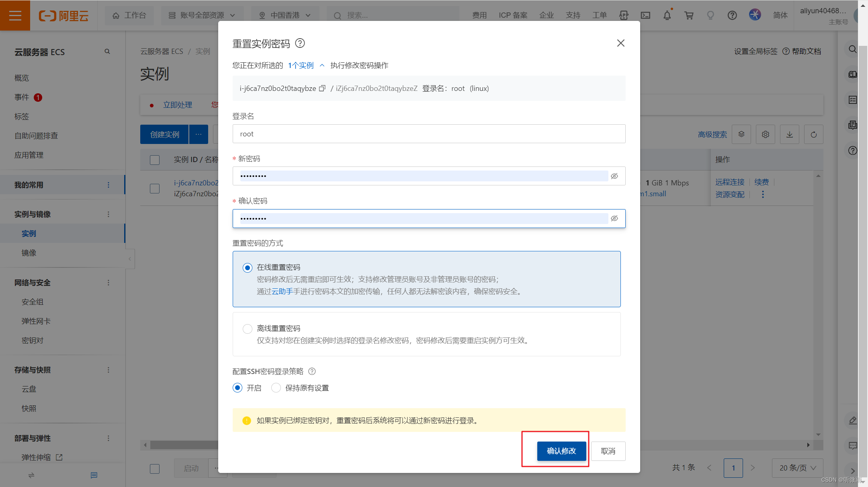The width and height of the screenshot is (868, 487).
Task: Open 我的常用 options dots
Action: (x=108, y=185)
